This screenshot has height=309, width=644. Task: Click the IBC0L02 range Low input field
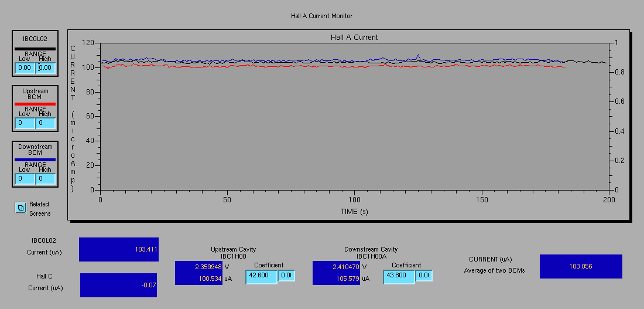[25, 68]
